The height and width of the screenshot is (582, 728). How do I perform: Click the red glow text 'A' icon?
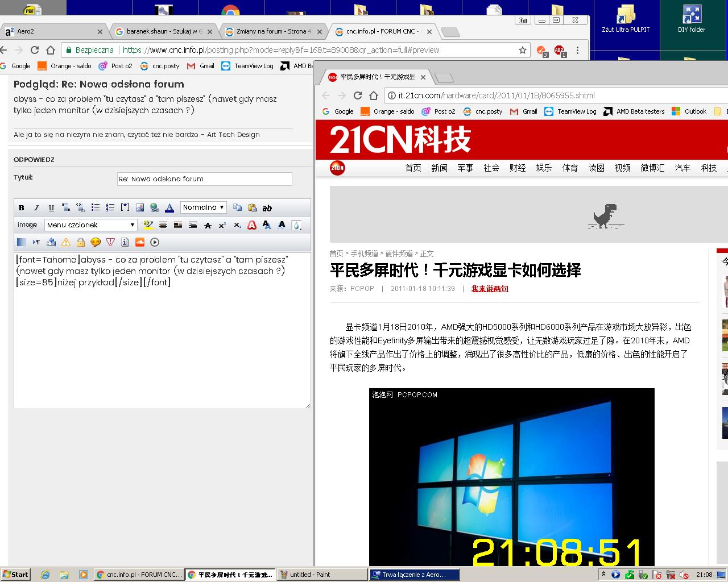click(252, 225)
